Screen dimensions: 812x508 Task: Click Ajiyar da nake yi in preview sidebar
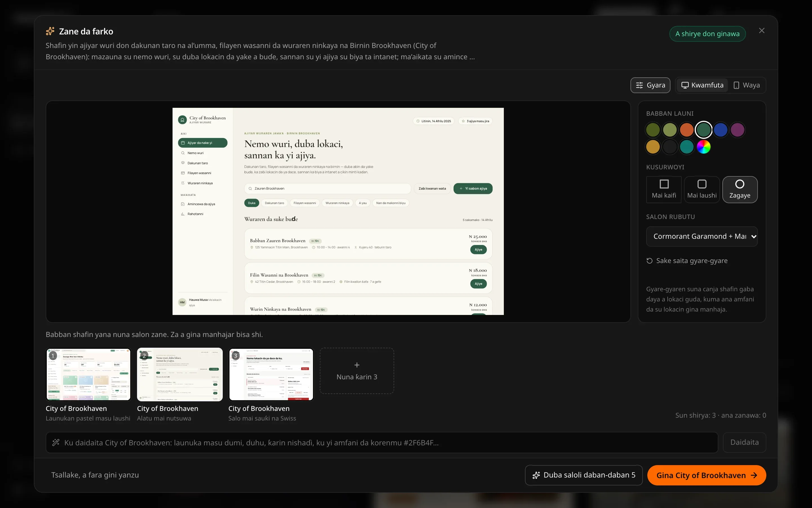[x=203, y=143]
